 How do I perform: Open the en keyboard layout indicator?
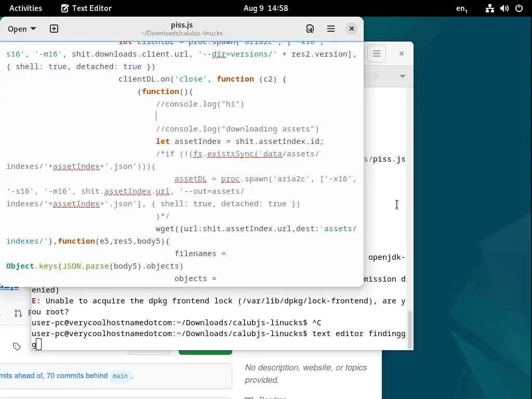coord(461,8)
